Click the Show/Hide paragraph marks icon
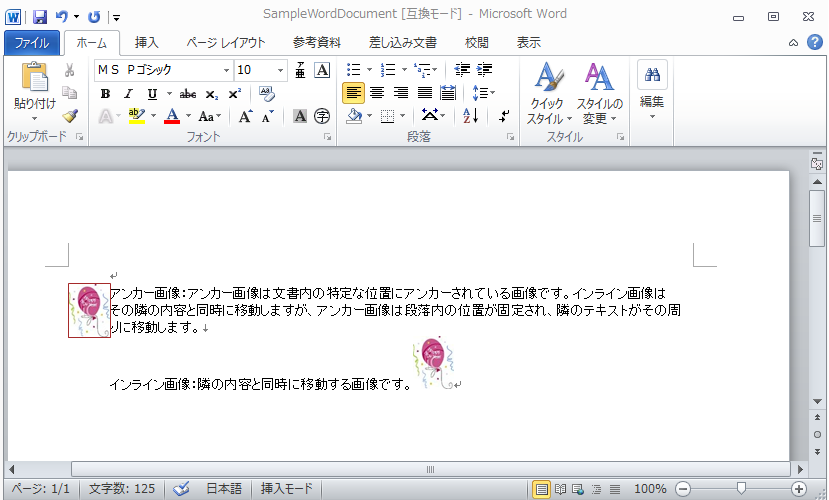The image size is (829, 500). pos(503,116)
